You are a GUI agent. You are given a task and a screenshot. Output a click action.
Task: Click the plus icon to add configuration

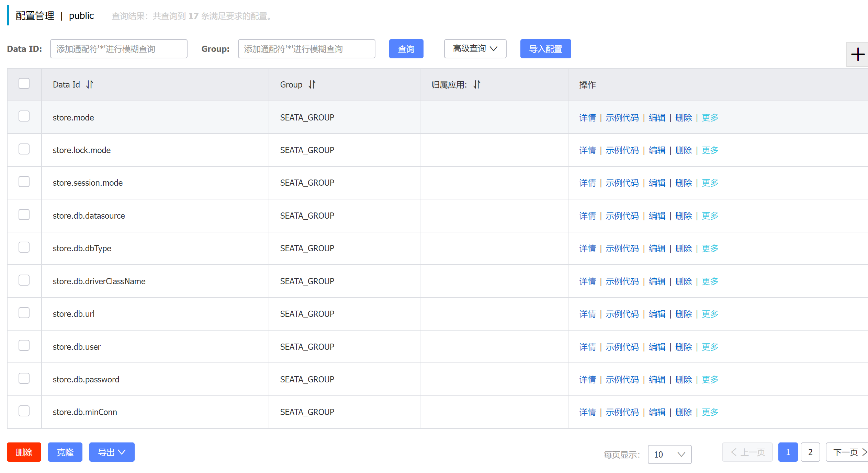tap(857, 54)
